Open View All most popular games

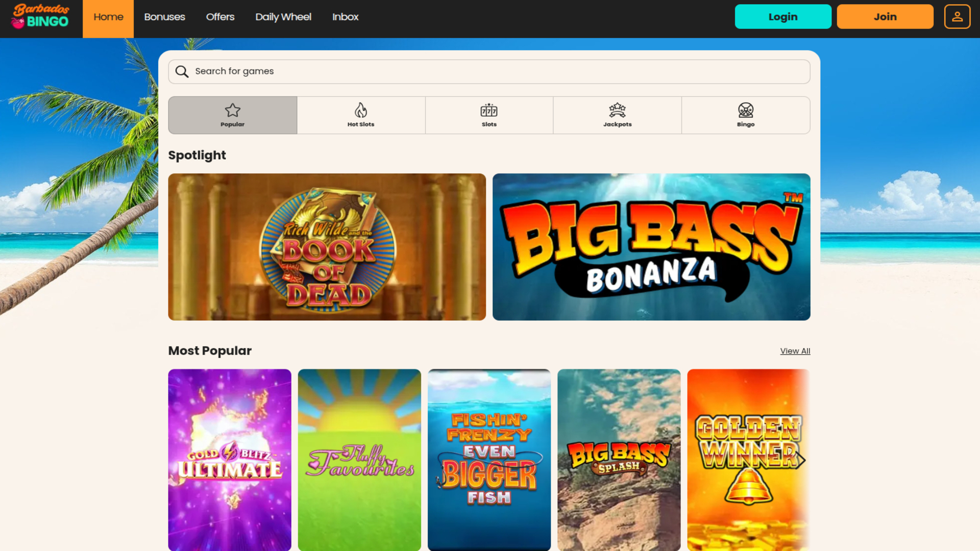click(x=795, y=350)
